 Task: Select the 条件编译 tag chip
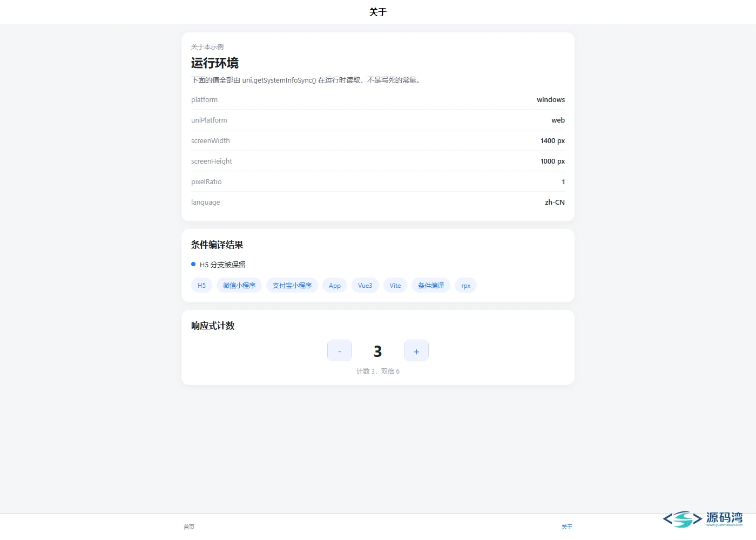431,285
